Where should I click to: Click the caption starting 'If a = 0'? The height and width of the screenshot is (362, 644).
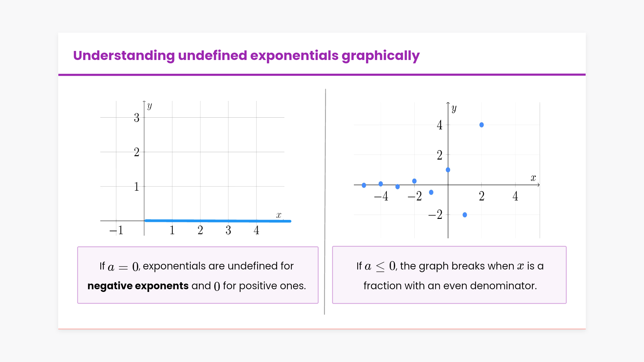tap(198, 266)
